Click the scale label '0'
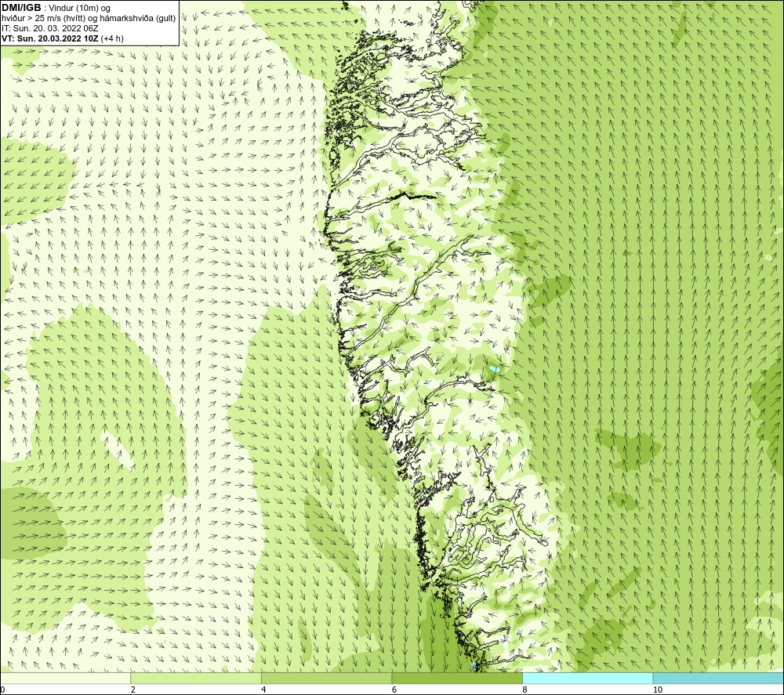Viewport: 784px width, 695px height. (x=2, y=690)
